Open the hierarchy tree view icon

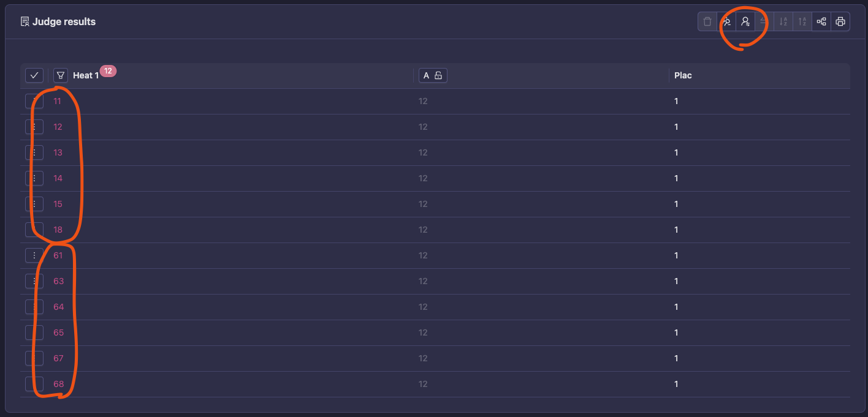click(x=821, y=22)
